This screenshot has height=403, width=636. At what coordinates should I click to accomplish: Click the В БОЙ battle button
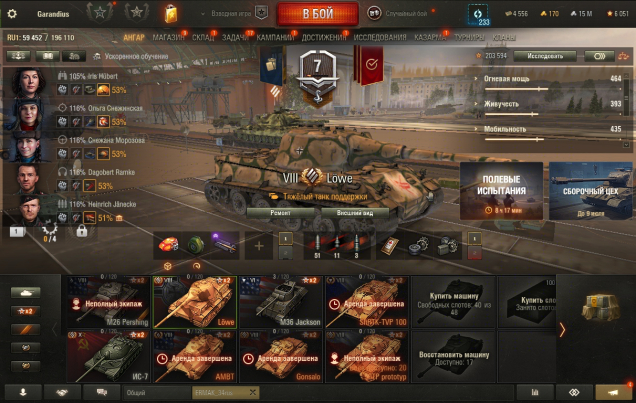point(318,13)
